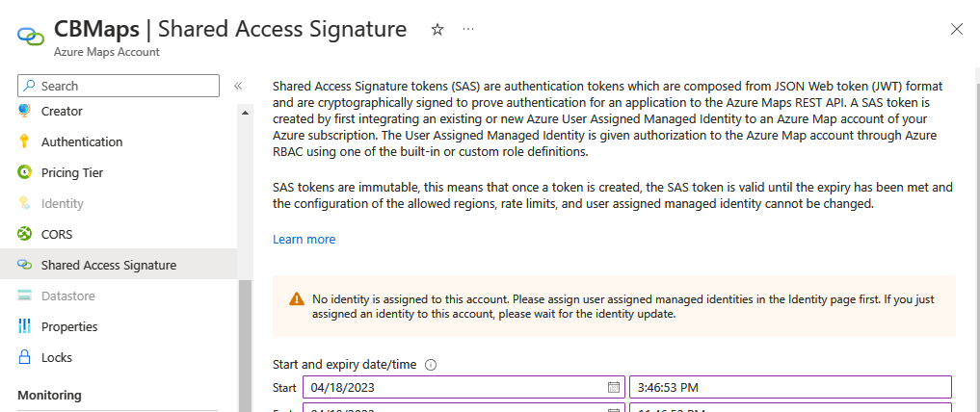This screenshot has height=412, width=980.
Task: Click the Start date input field
Action: [455, 387]
